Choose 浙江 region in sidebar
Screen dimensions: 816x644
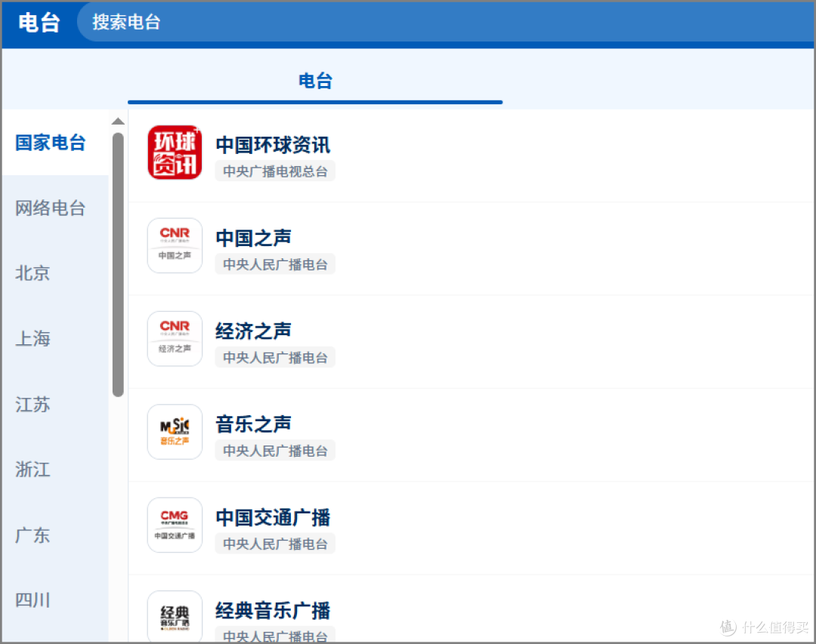coord(33,470)
